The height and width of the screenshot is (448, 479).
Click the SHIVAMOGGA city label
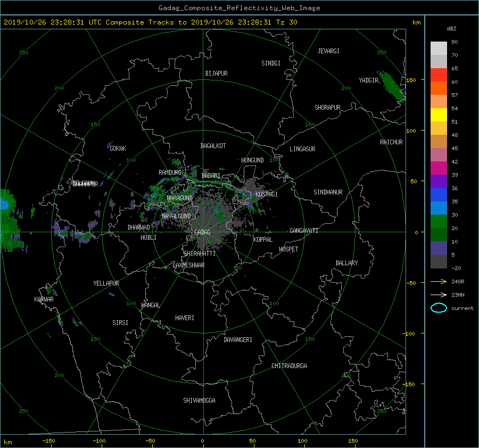point(199,400)
